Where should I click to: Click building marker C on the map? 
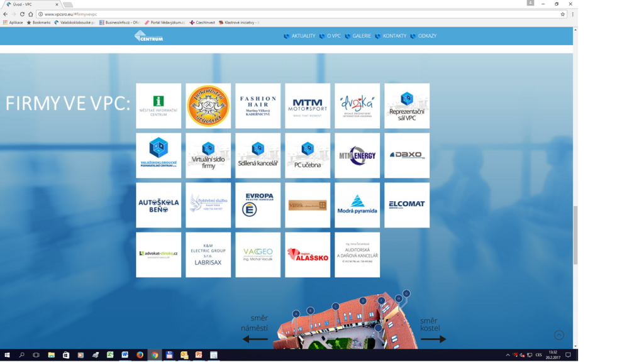click(336, 306)
